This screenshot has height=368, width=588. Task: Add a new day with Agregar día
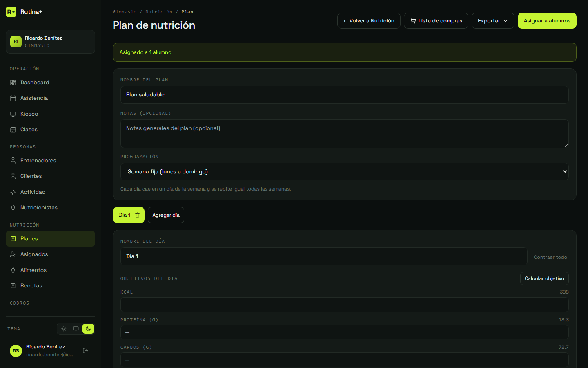click(166, 215)
